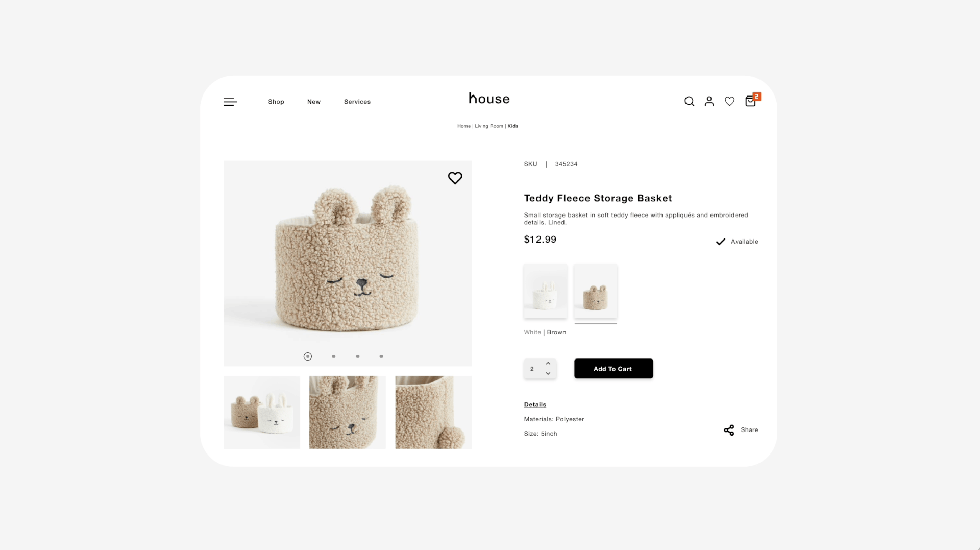The width and height of the screenshot is (980, 550).
Task: Select the last image carousel dot
Action: [381, 356]
